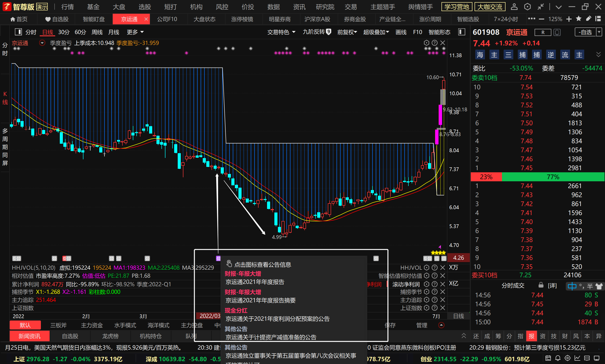Screen dimensions: 605x364
Task: Switch to the 涨停棱镜 tab
Action: (x=242, y=19)
